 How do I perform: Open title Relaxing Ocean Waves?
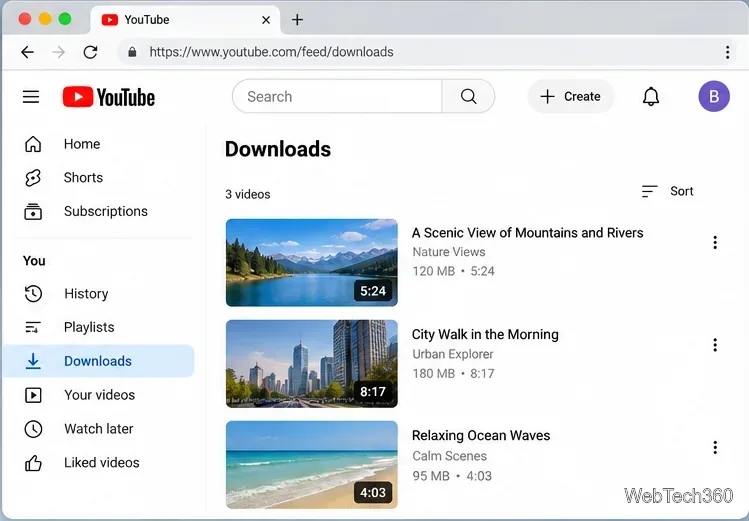pyautogui.click(x=481, y=436)
